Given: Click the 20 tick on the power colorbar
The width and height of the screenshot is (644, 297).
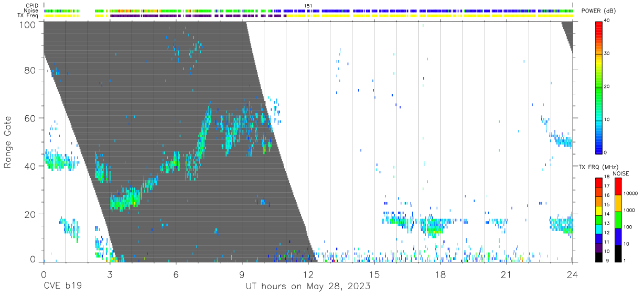Looking at the screenshot, I should (x=607, y=86).
